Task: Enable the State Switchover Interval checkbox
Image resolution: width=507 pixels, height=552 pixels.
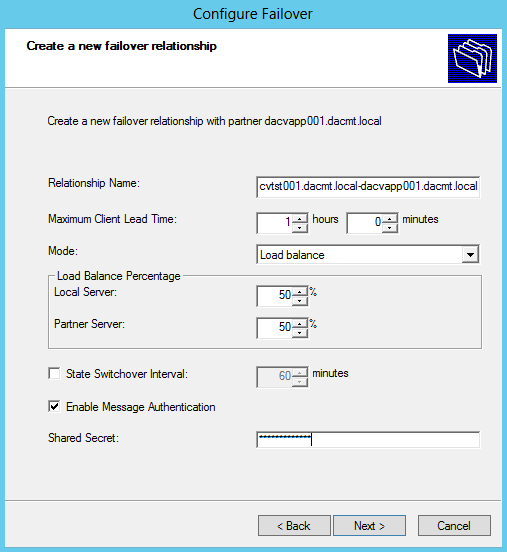Action: click(x=54, y=374)
